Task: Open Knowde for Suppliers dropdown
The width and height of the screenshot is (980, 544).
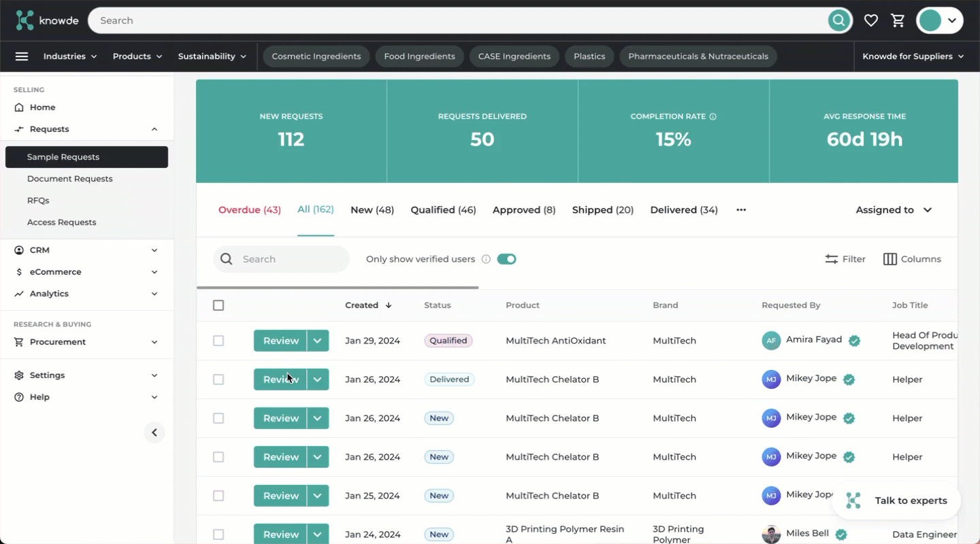Action: point(913,56)
